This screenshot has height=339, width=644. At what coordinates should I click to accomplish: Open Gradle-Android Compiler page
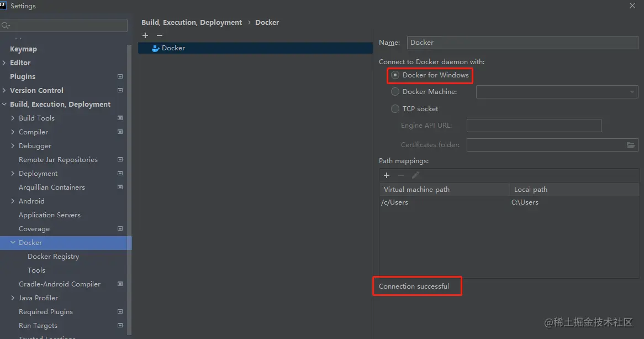[x=60, y=284]
